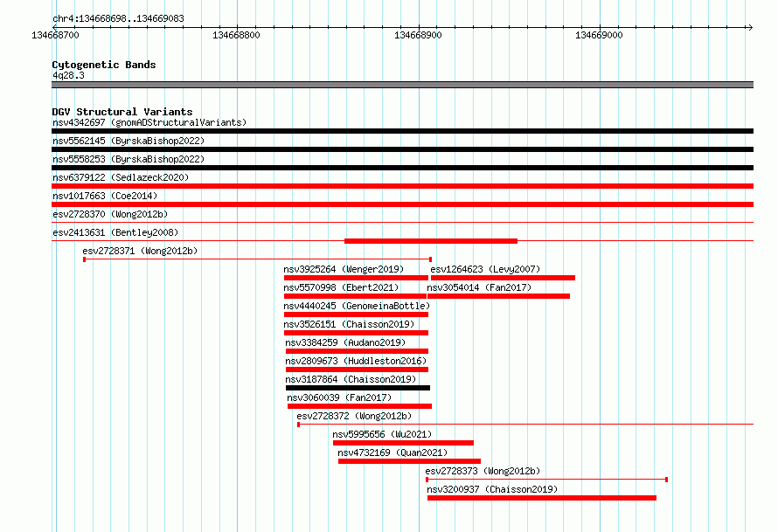
Task: Click the red bar of nsv5995656 Wu2021
Action: [x=403, y=443]
